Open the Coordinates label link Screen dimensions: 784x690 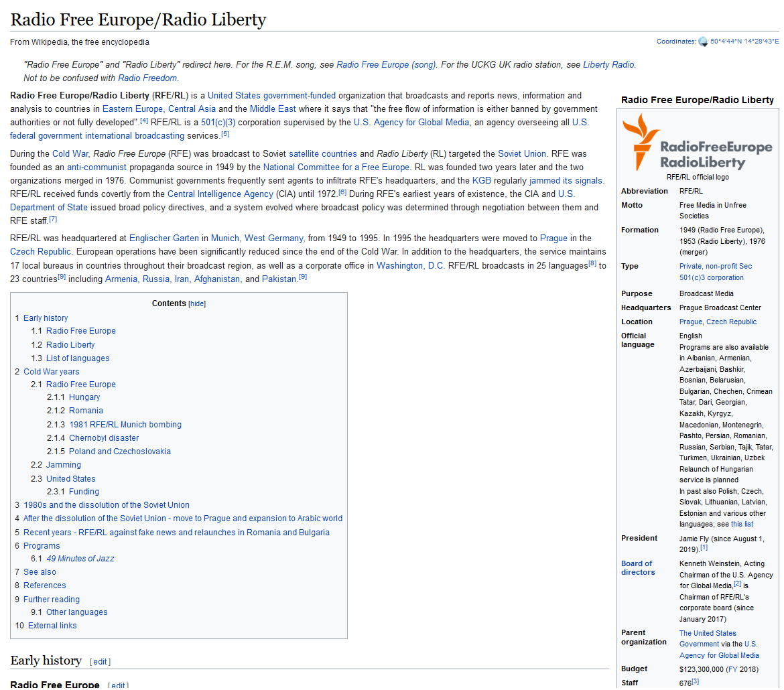tap(675, 42)
